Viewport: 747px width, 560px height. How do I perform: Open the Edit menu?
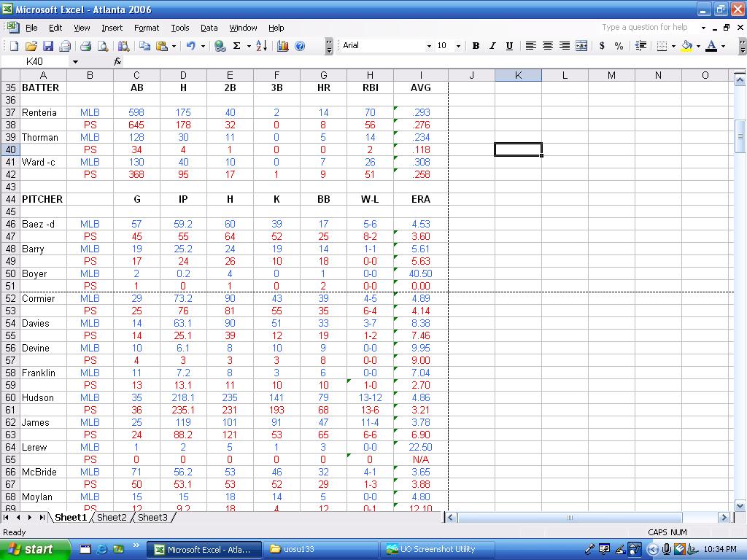[x=55, y=28]
